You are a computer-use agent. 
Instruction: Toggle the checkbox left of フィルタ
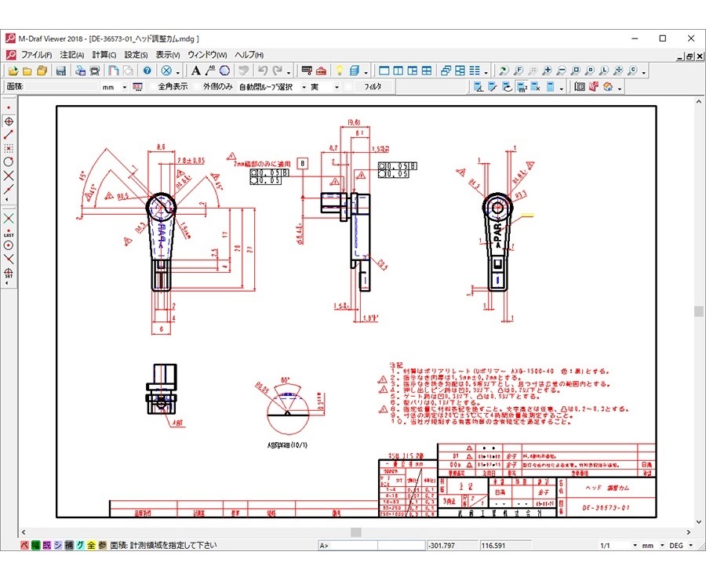[x=348, y=87]
